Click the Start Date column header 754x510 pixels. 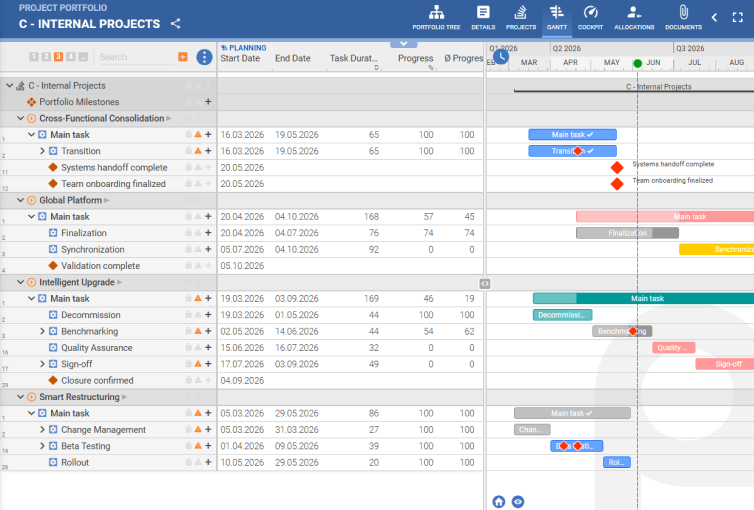click(x=240, y=58)
